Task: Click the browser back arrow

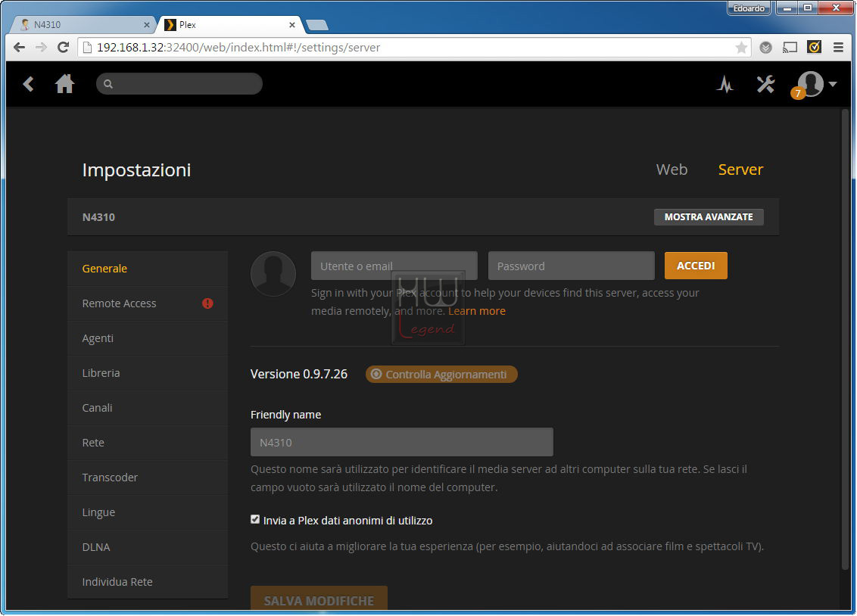Action: click(x=19, y=48)
